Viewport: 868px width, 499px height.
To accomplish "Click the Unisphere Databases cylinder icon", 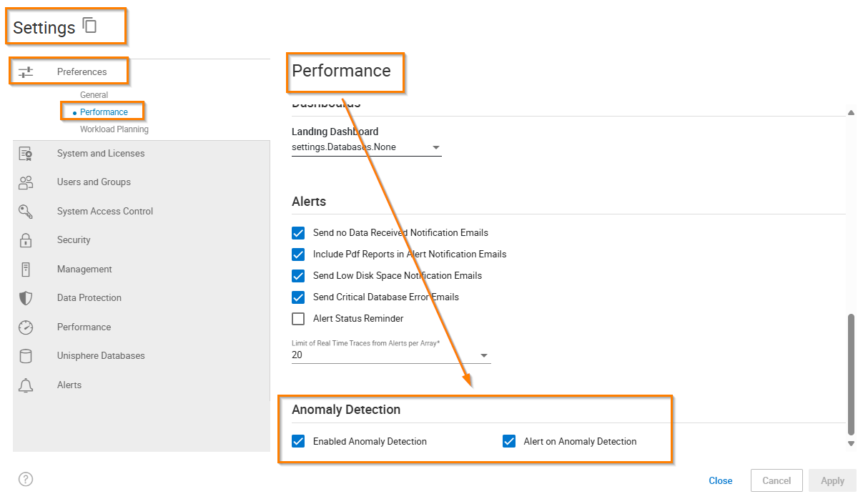I will 26,356.
